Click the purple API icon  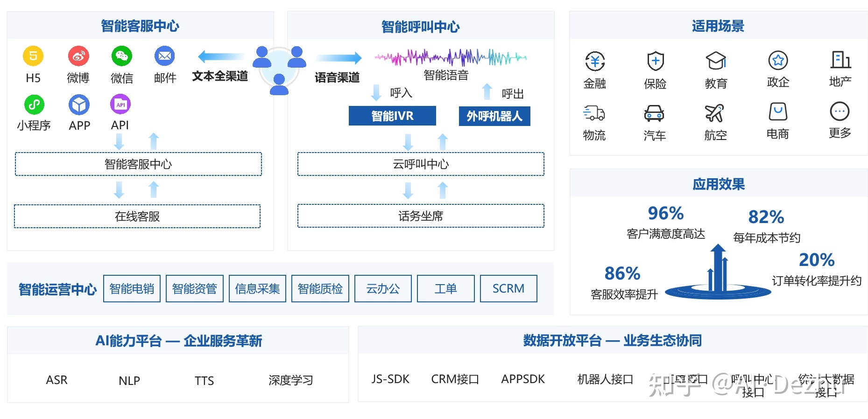(120, 104)
